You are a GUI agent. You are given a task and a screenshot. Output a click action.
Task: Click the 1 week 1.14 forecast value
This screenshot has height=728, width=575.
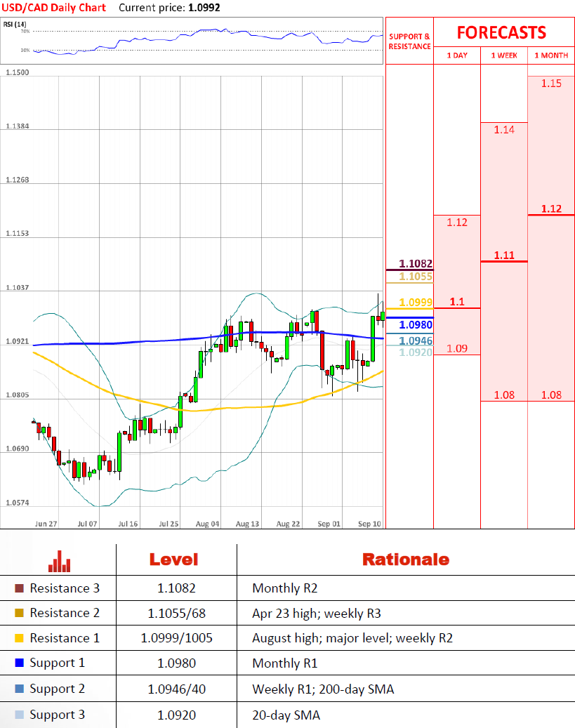click(504, 130)
